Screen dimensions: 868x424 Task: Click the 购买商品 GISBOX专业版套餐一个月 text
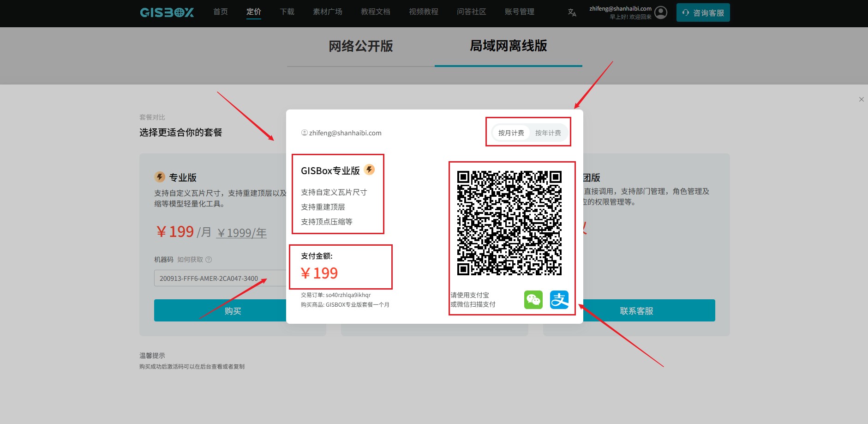[x=345, y=304]
